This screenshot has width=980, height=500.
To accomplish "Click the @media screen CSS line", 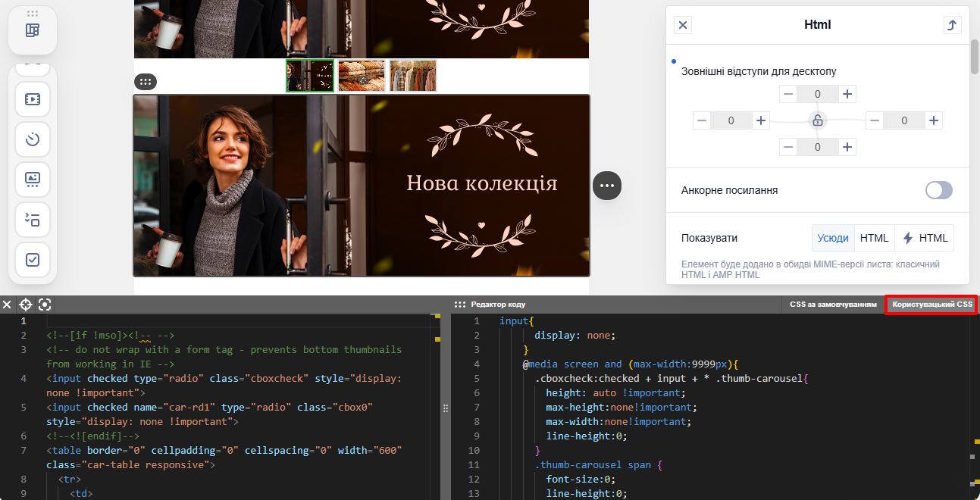I will pyautogui.click(x=630, y=364).
